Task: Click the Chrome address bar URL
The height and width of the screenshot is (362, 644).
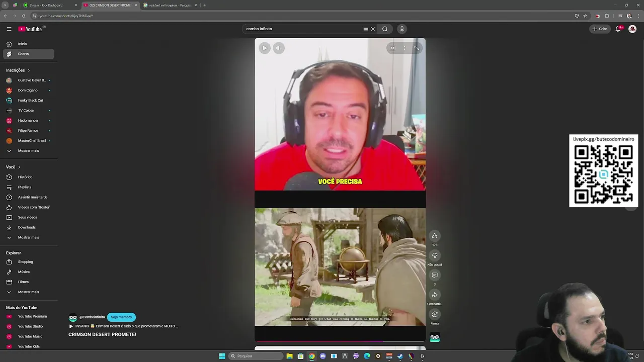Action: point(66,16)
